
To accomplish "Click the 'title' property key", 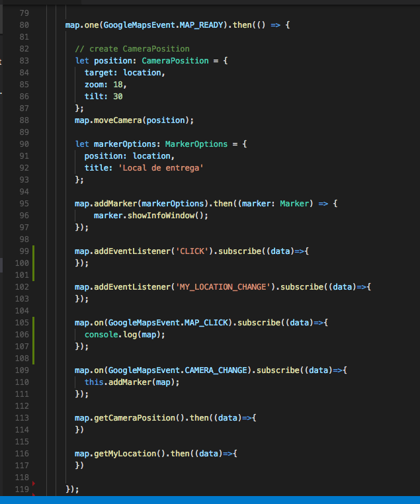I will pyautogui.click(x=97, y=168).
